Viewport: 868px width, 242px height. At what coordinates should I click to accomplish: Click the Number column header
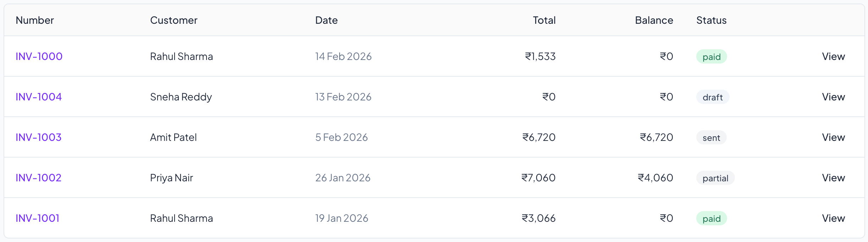click(x=35, y=20)
